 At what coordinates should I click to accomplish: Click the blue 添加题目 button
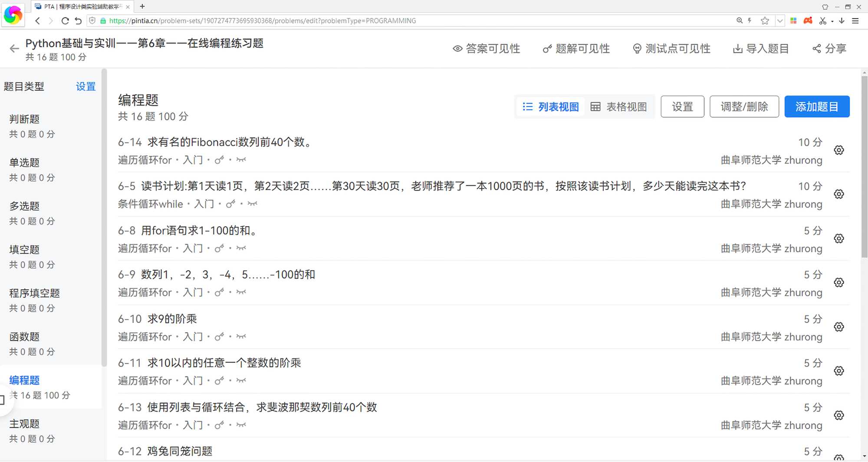(816, 107)
